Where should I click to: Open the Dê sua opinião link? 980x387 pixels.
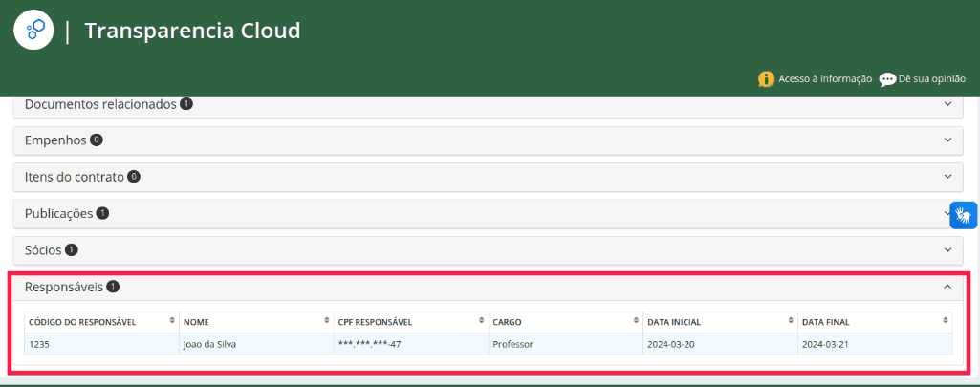coord(931,79)
